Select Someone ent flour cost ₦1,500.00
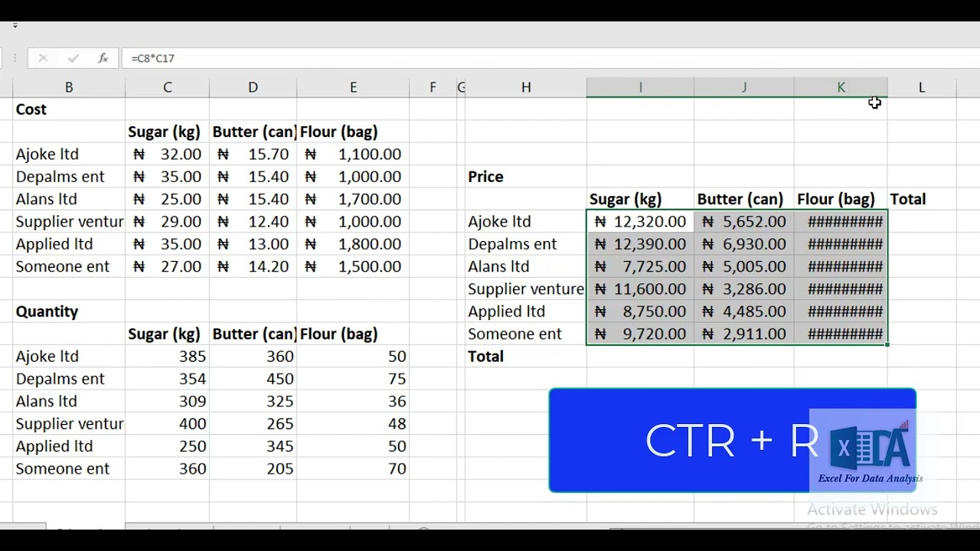The height and width of the screenshot is (551, 980). click(353, 266)
